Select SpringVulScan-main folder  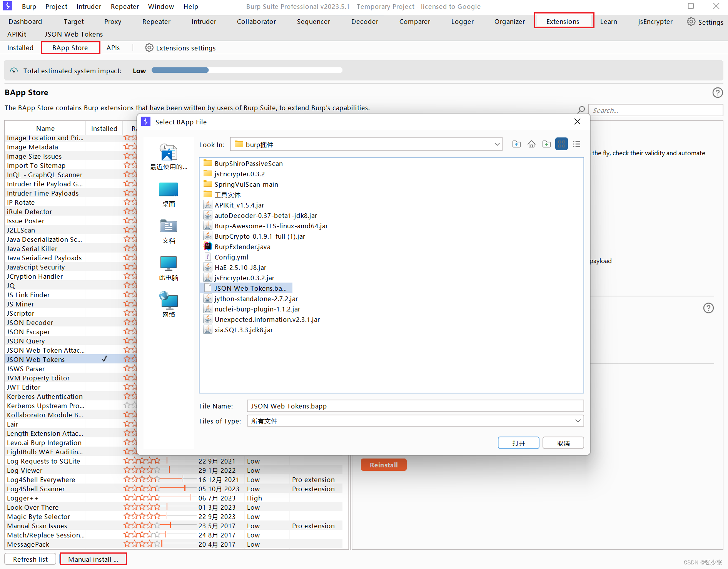pos(241,184)
